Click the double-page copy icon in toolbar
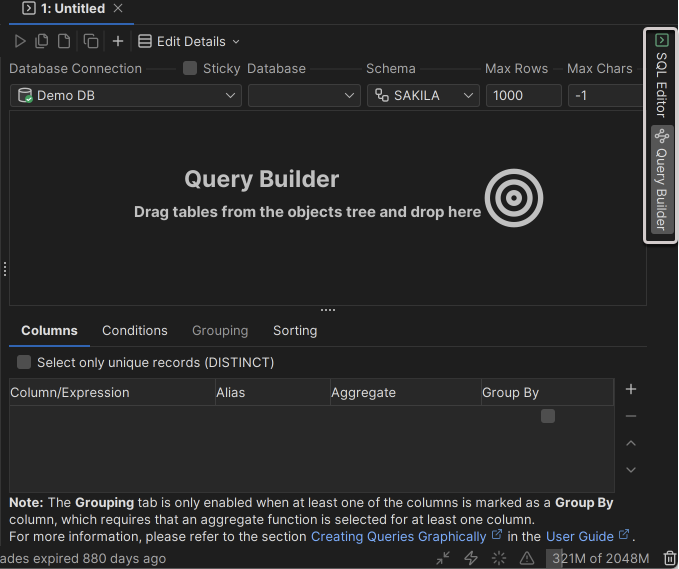 click(x=42, y=42)
